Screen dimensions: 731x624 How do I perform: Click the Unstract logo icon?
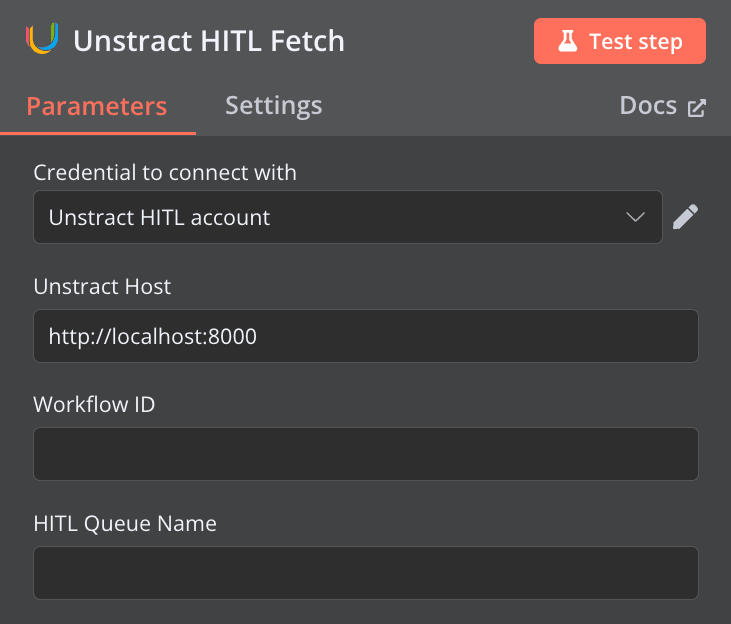click(x=42, y=39)
